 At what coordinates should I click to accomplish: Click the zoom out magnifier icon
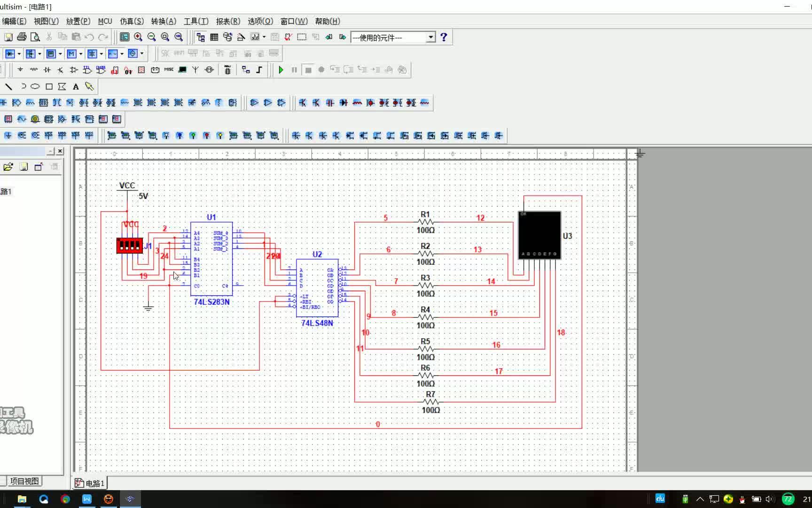point(151,37)
